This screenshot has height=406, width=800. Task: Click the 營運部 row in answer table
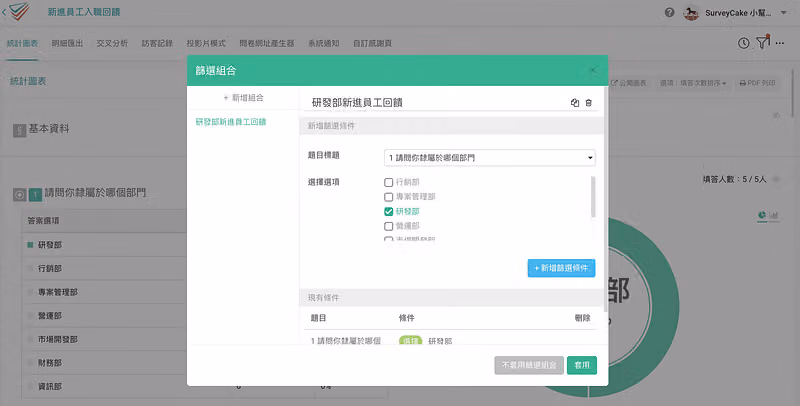[105, 316]
